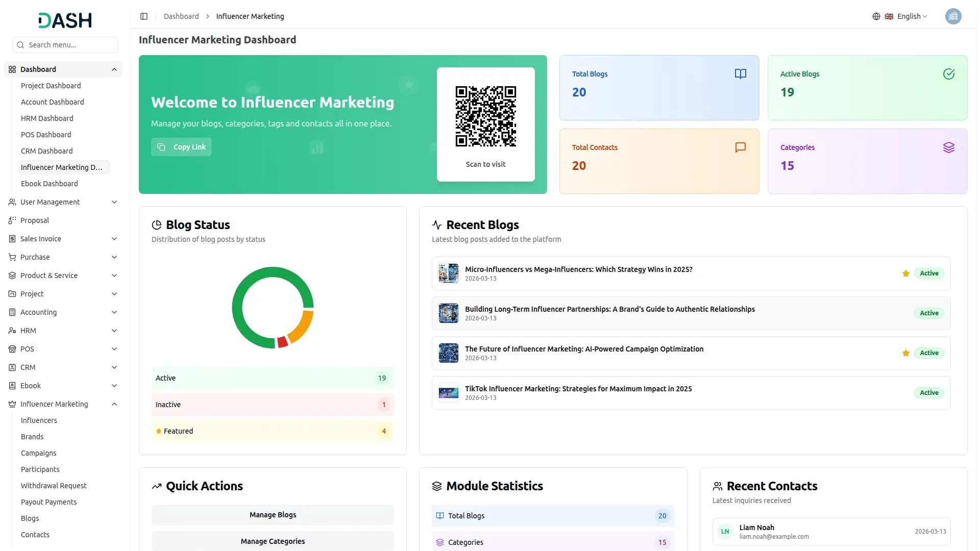
Task: Open the Dashboard breadcrumb link
Action: point(181,16)
